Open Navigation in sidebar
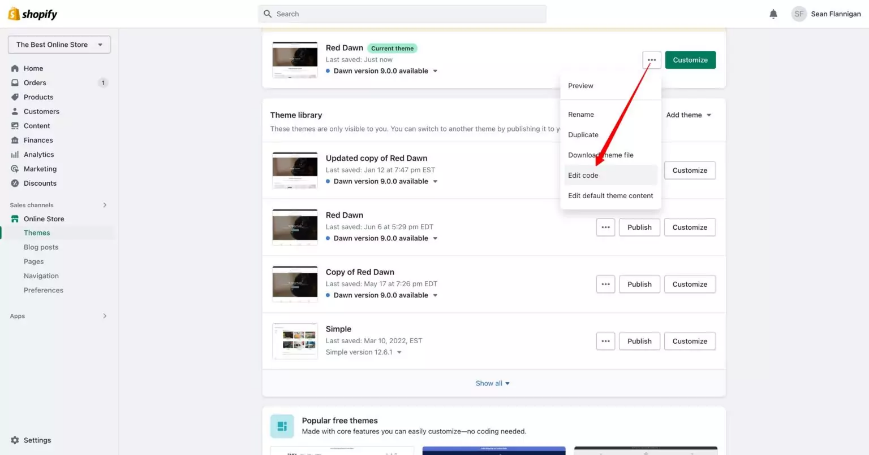The image size is (869, 455). pos(40,276)
